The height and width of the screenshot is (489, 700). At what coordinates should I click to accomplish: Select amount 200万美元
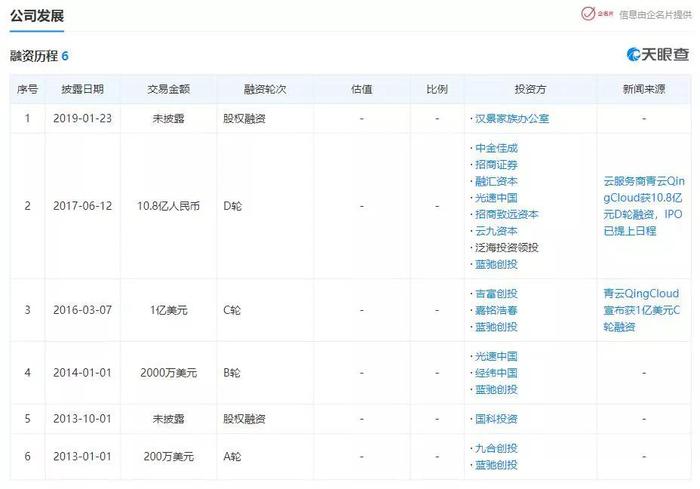coord(168,457)
